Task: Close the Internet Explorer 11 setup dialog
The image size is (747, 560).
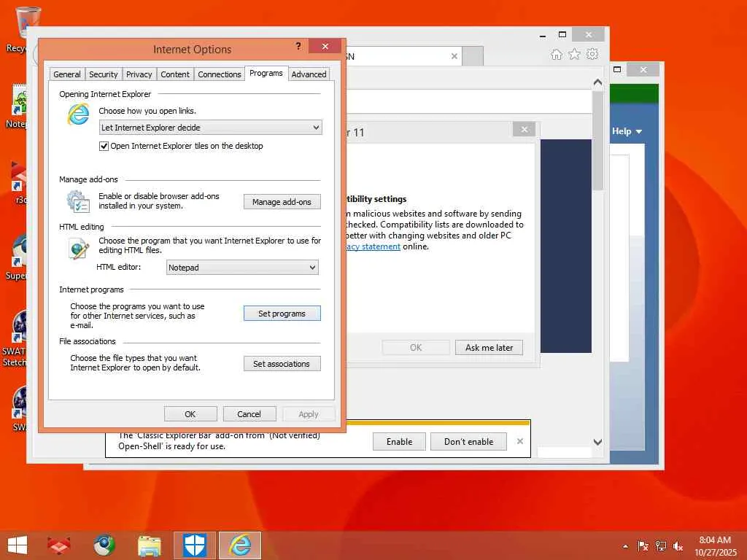Action: pos(524,130)
